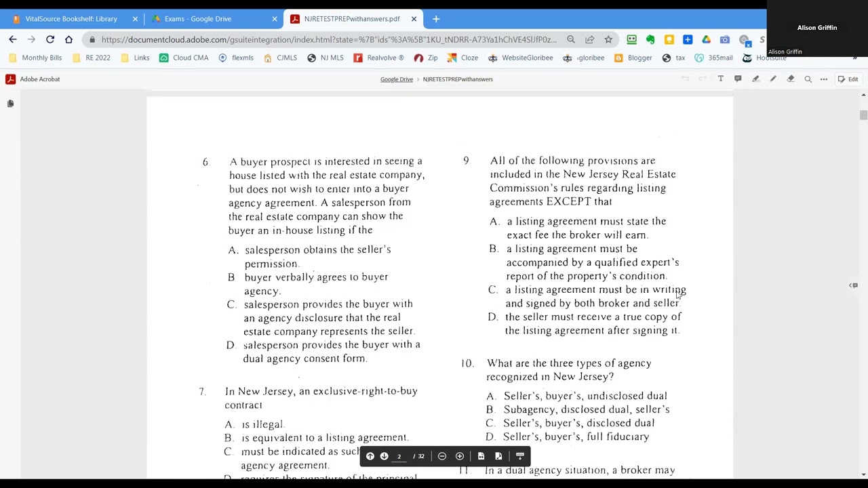868x488 pixels.
Task: Open the Evernote extension
Action: coord(650,39)
